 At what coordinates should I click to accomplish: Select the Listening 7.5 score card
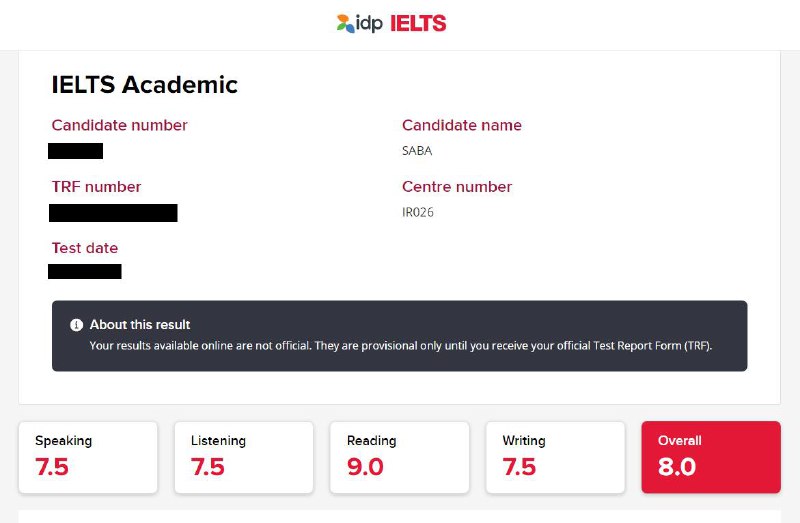point(244,457)
